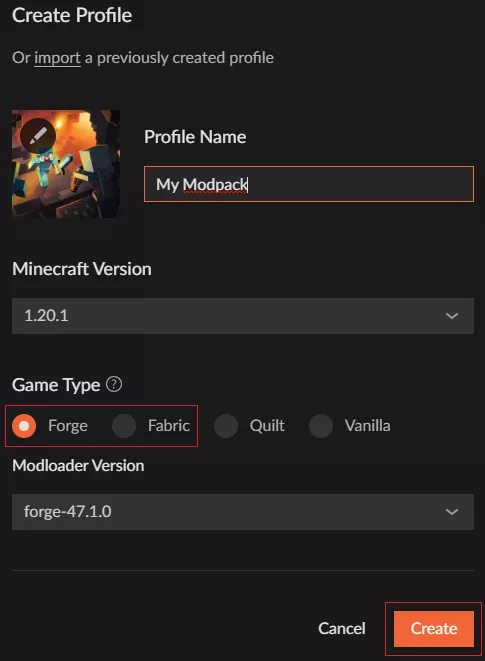Click the chevron arrow in Minecraft Version field

pos(452,316)
